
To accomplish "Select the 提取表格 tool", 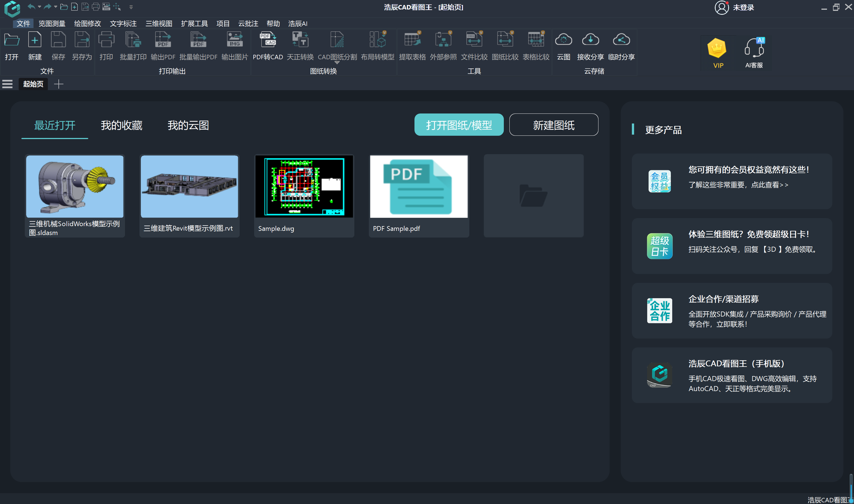I will pyautogui.click(x=412, y=46).
